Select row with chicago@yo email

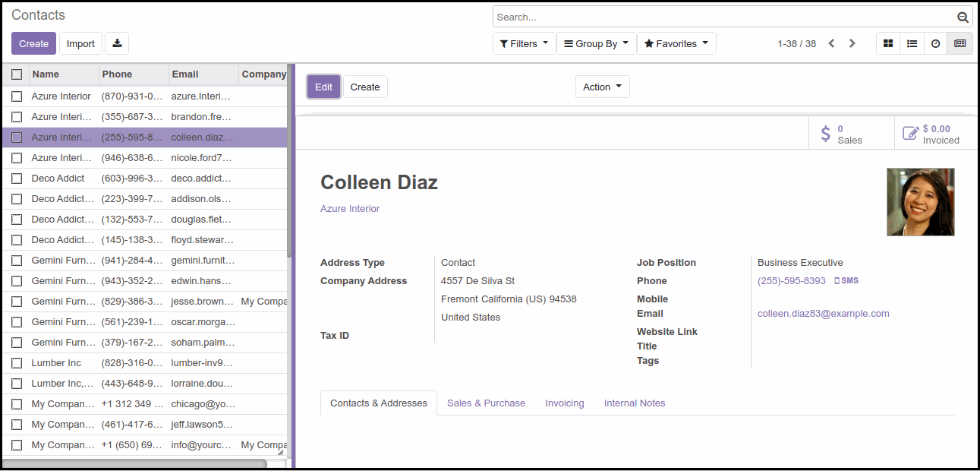pos(144,404)
